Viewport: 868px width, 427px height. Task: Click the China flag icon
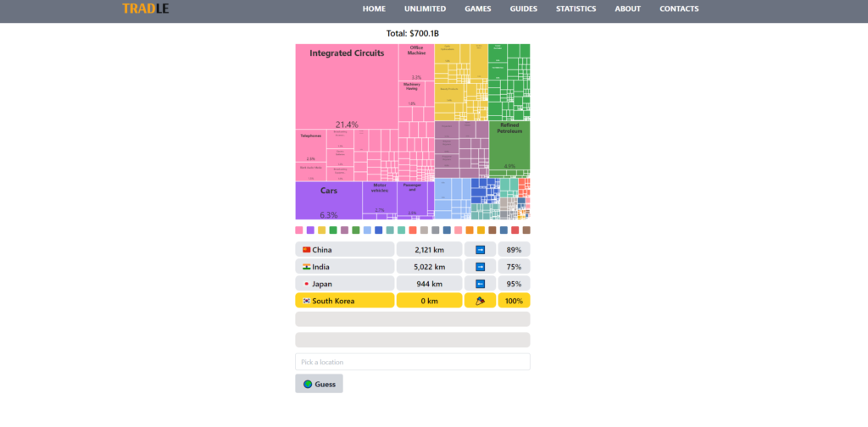click(x=306, y=250)
